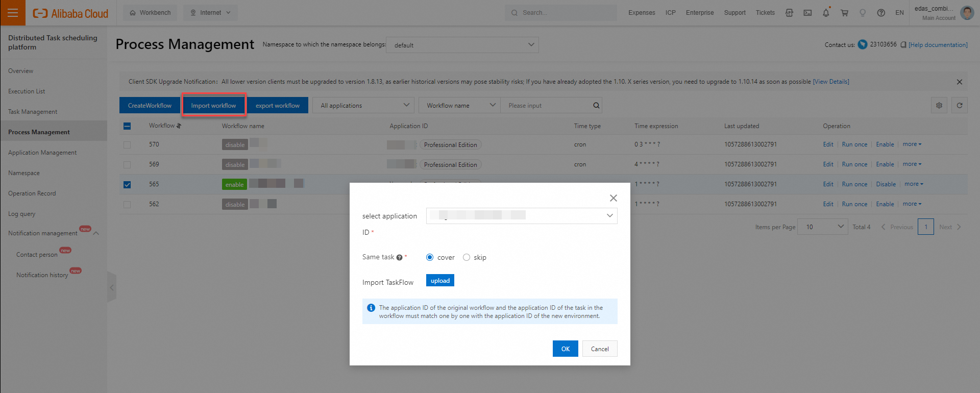Image resolution: width=980 pixels, height=393 pixels.
Task: Open the Internet region dropdown
Action: coord(210,13)
